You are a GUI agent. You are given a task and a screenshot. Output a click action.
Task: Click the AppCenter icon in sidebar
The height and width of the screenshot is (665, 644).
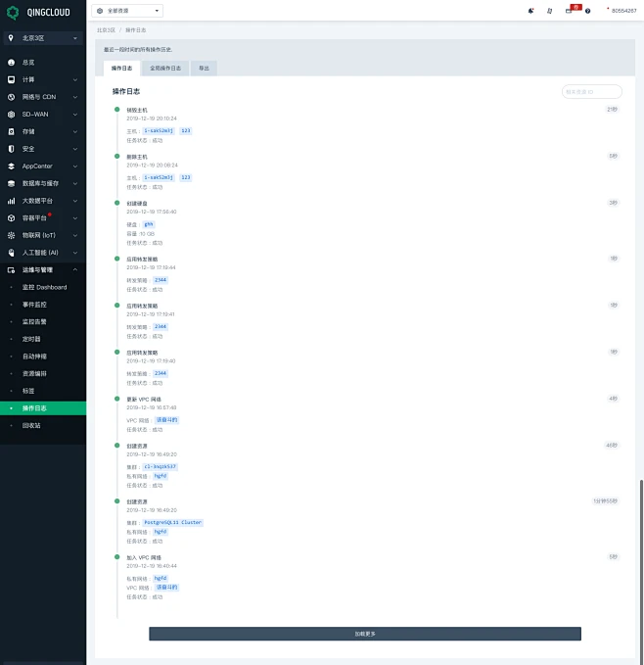click(12, 166)
